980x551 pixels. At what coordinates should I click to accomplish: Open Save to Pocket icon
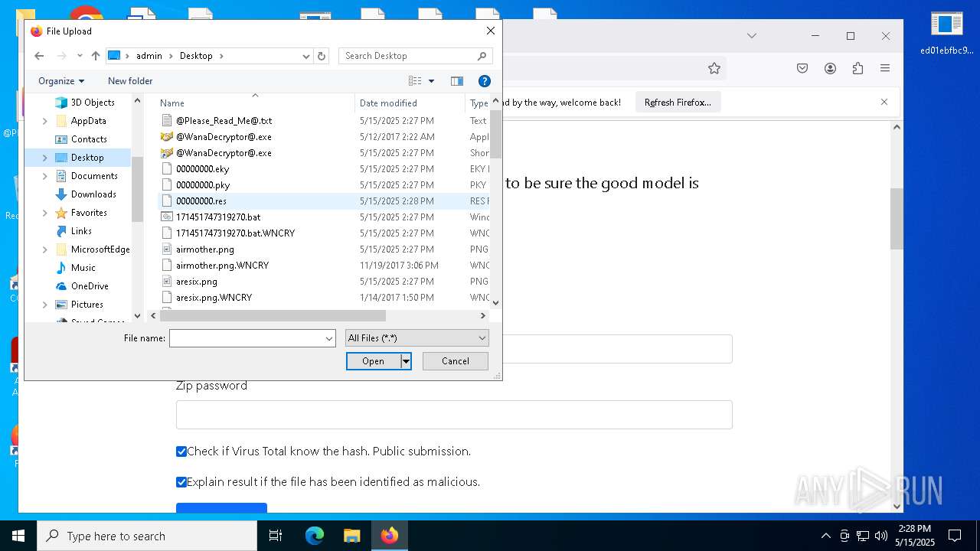click(802, 68)
